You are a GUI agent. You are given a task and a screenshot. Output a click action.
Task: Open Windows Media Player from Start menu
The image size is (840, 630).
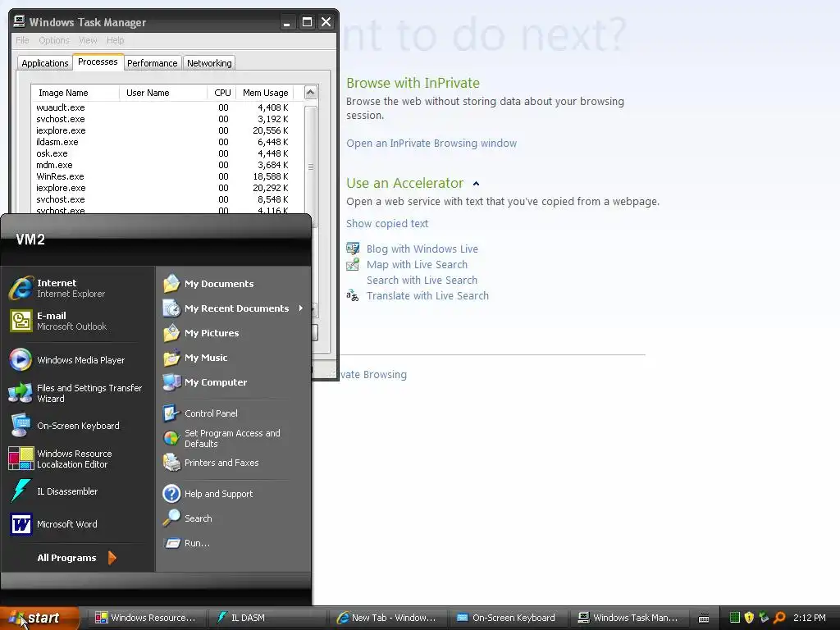(x=78, y=360)
